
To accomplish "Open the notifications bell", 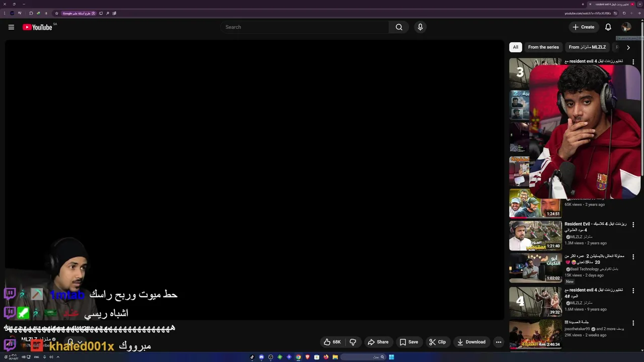I will [608, 27].
